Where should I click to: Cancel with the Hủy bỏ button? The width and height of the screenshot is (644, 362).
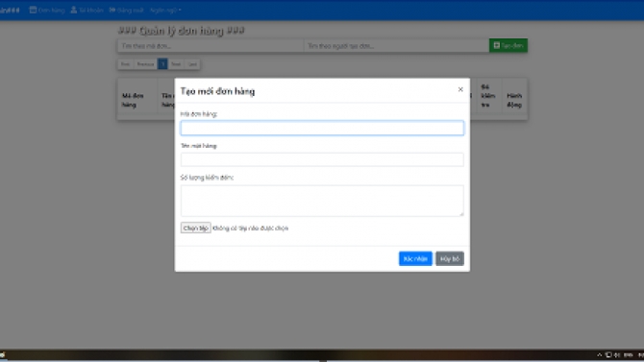point(450,258)
